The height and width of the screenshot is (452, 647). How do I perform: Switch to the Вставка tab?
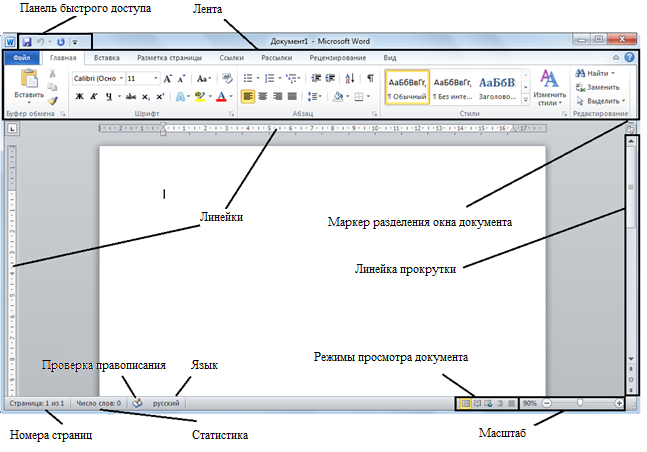(106, 58)
